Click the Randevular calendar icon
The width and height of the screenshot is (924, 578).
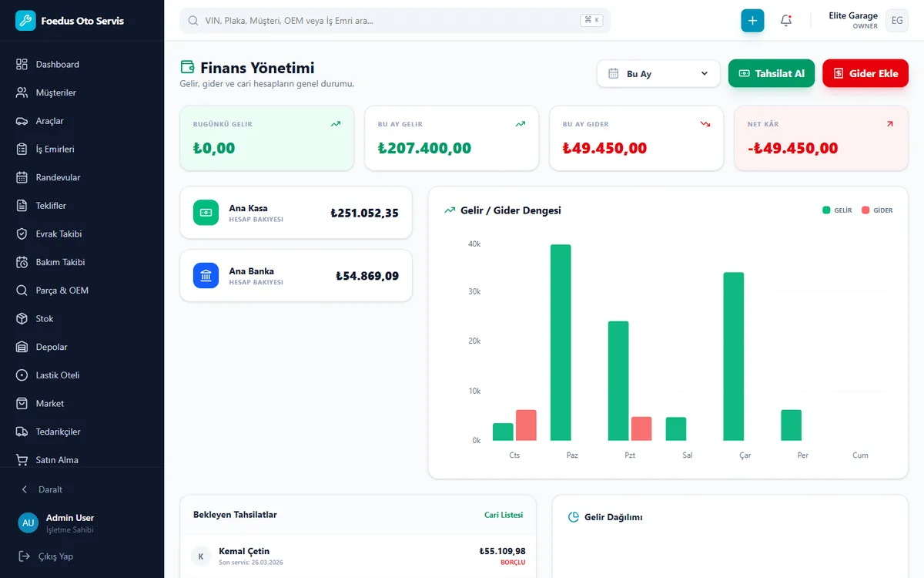click(x=22, y=177)
